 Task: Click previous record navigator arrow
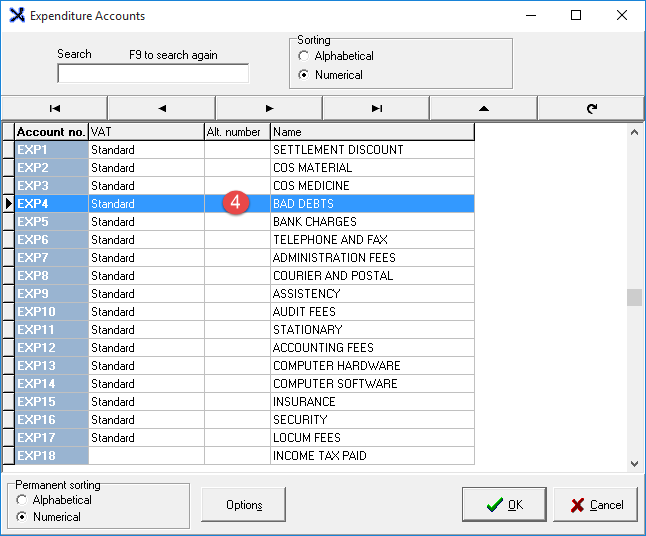[x=161, y=108]
